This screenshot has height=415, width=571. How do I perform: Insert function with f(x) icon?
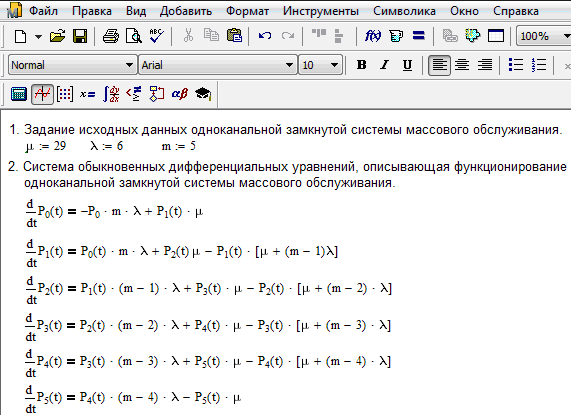click(373, 36)
